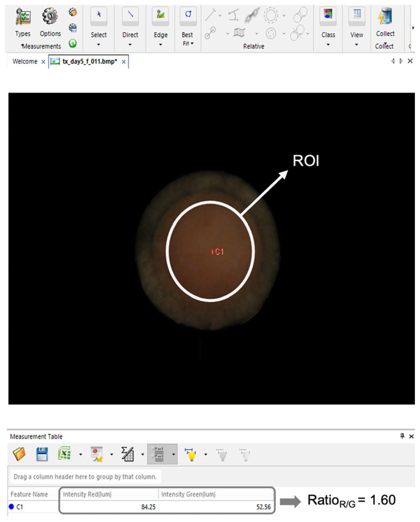Select the relative angle caliper tool
420x522 pixels.
[234, 15]
